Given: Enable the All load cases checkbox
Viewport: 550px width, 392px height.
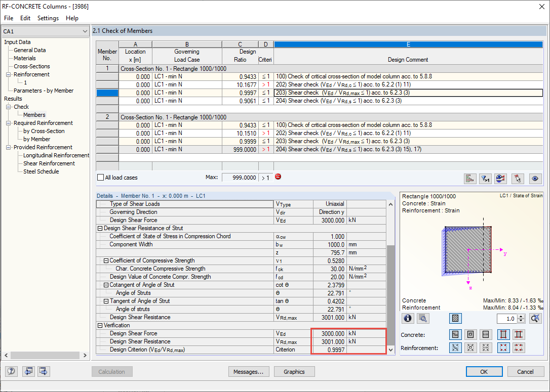Looking at the screenshot, I should pyautogui.click(x=100, y=177).
